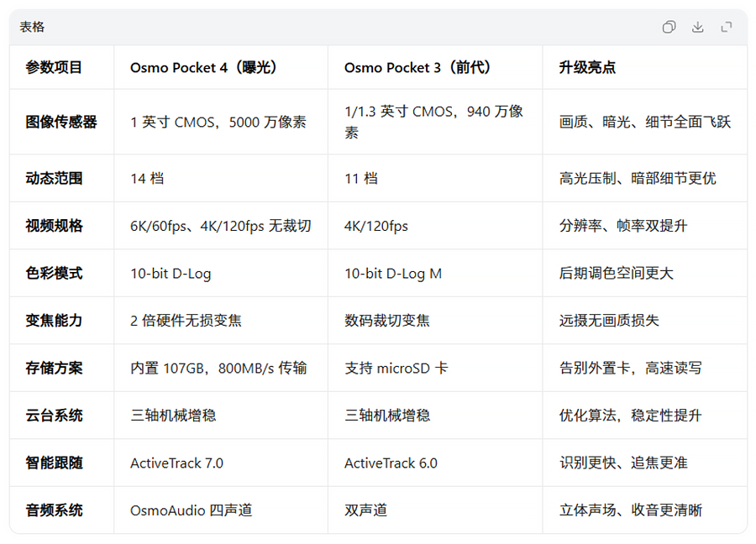Click the 三轴机械增稳 cell under Pocket 4

pos(171,415)
